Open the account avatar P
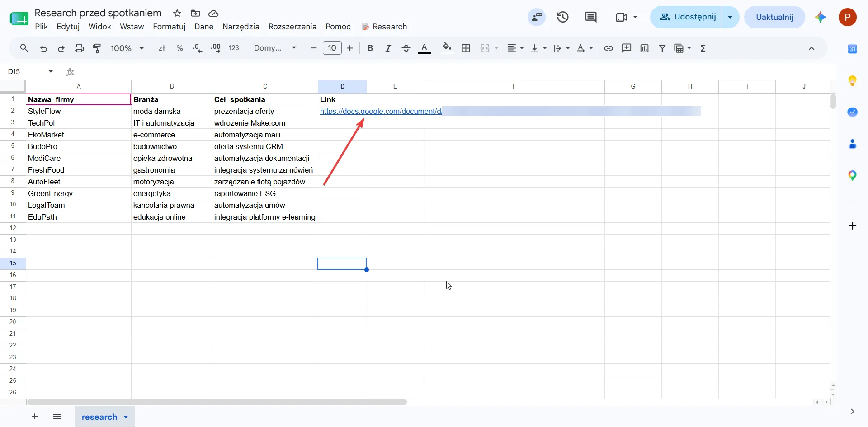 tap(848, 17)
